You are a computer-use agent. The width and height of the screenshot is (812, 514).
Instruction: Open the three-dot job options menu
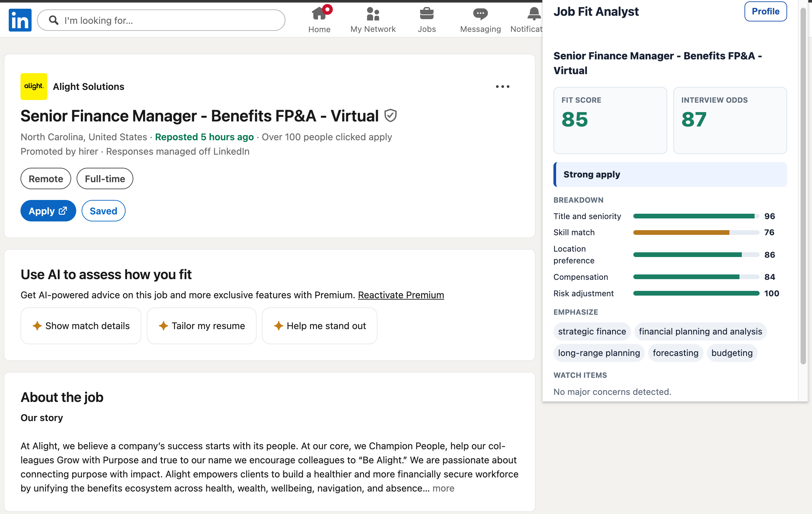(x=502, y=87)
